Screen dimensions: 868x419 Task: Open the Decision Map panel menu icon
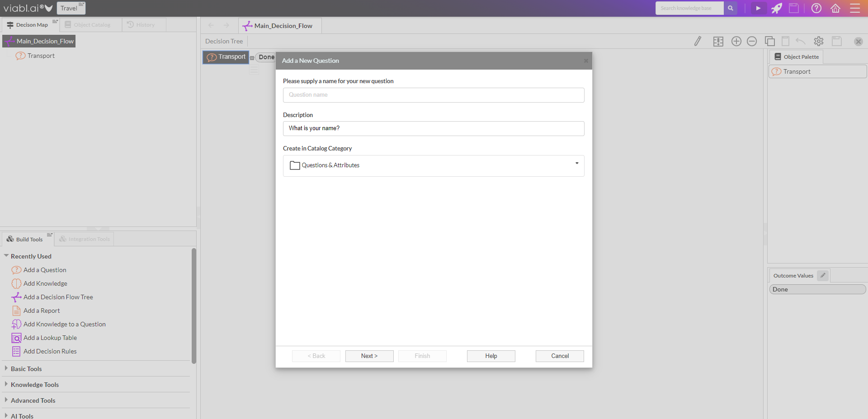click(x=55, y=21)
